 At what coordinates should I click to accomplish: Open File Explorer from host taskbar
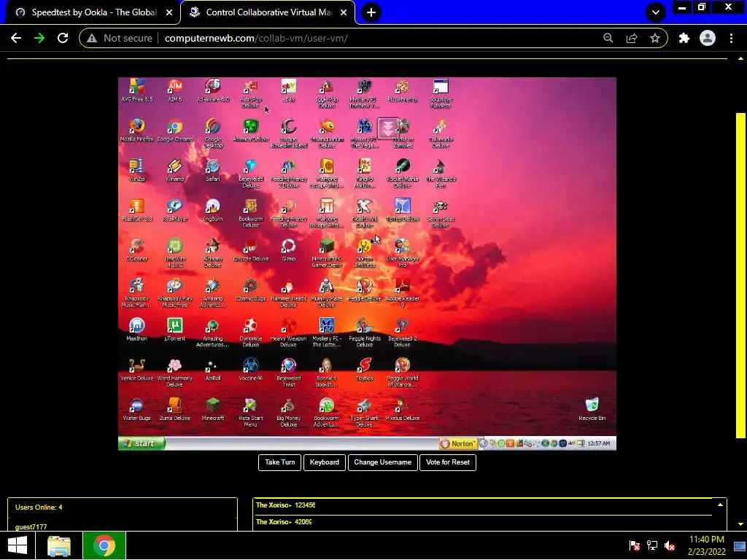(x=59, y=545)
